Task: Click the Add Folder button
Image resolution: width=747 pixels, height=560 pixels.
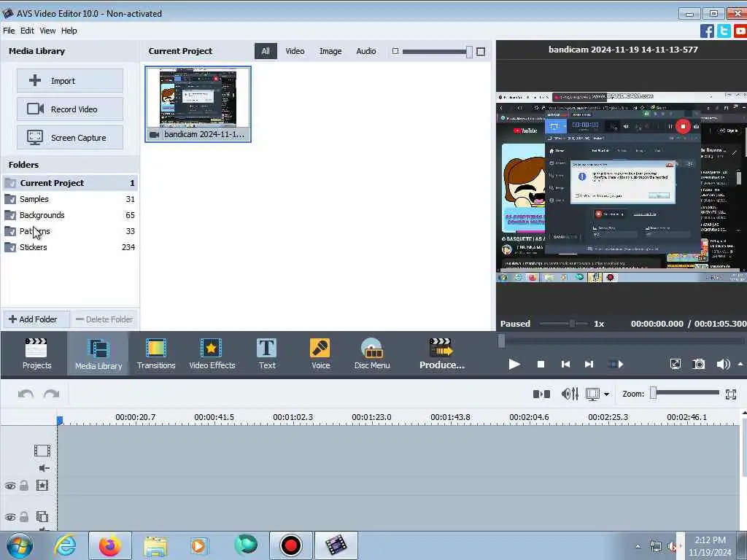Action: click(x=36, y=319)
